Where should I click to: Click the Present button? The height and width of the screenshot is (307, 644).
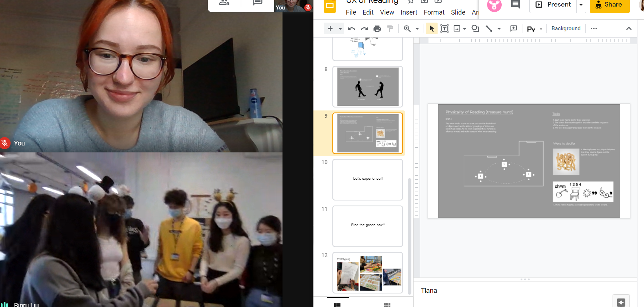tap(553, 5)
